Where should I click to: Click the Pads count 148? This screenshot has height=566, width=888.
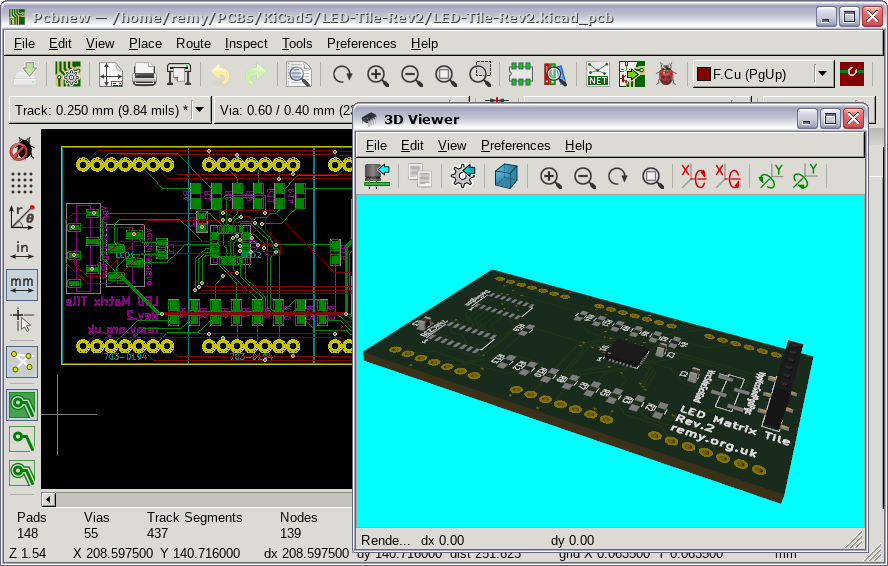[x=27, y=533]
